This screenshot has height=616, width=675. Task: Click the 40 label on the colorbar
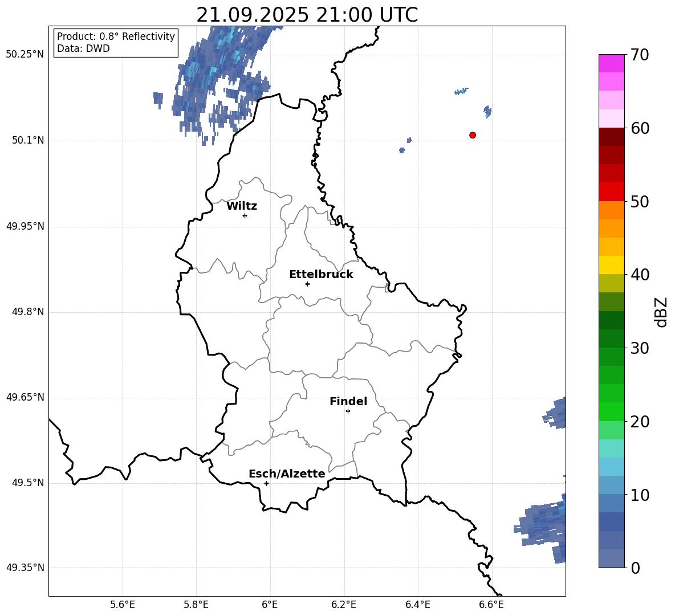pos(640,275)
